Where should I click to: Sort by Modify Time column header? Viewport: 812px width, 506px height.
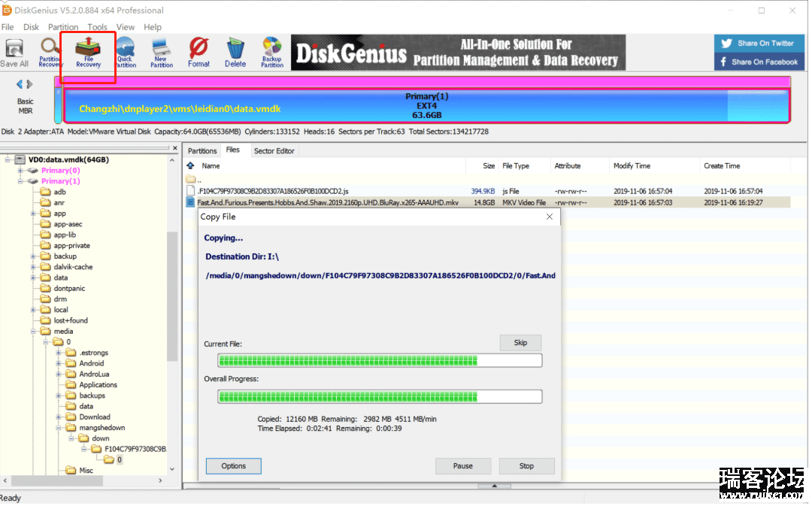click(632, 165)
